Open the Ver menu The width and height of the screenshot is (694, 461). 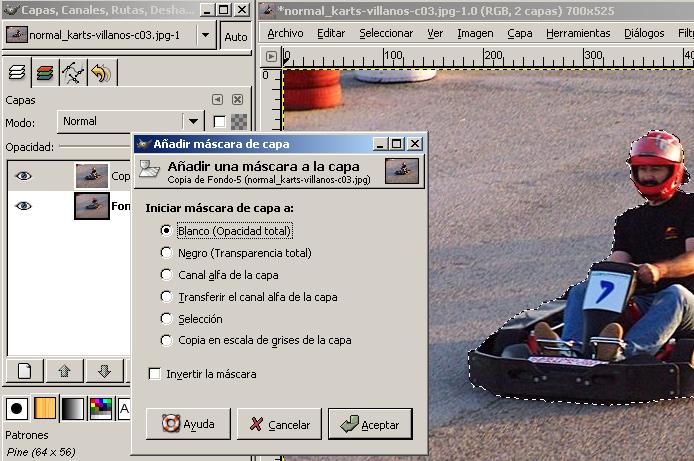[435, 33]
